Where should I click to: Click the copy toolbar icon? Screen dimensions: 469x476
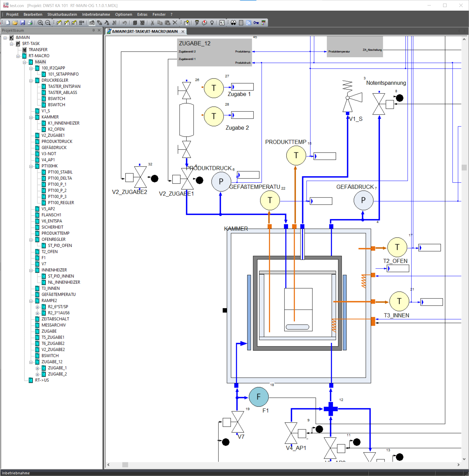pos(160,23)
